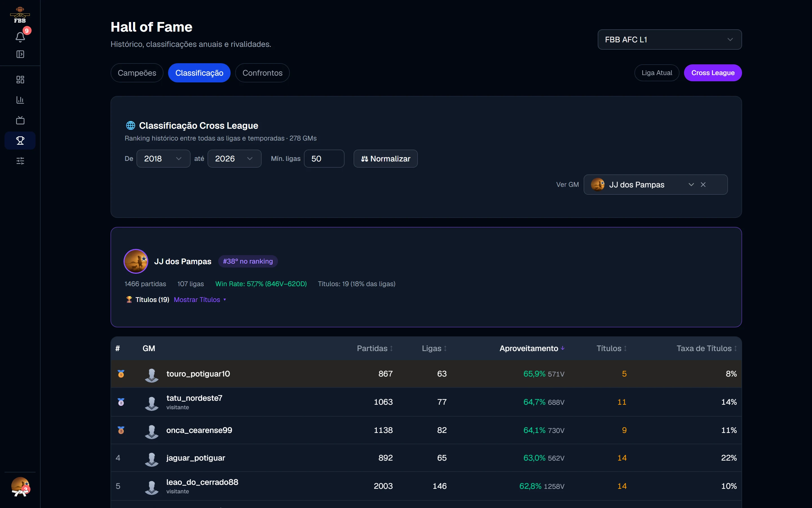Open the FBB AFC L1 league dropdown
This screenshot has width=812, height=508.
[669, 40]
